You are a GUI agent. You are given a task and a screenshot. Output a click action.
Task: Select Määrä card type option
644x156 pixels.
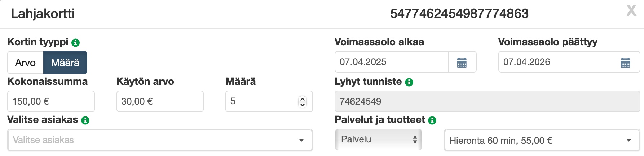65,63
